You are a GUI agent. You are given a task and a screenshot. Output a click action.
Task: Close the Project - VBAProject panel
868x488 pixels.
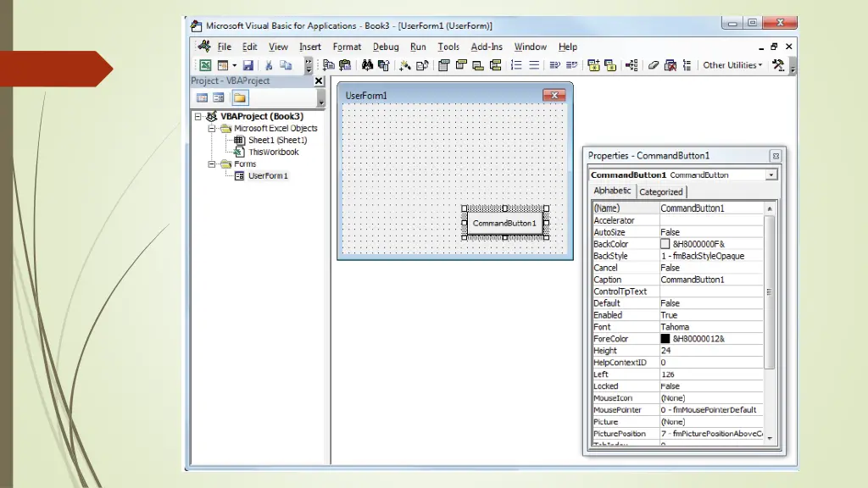pyautogui.click(x=319, y=80)
